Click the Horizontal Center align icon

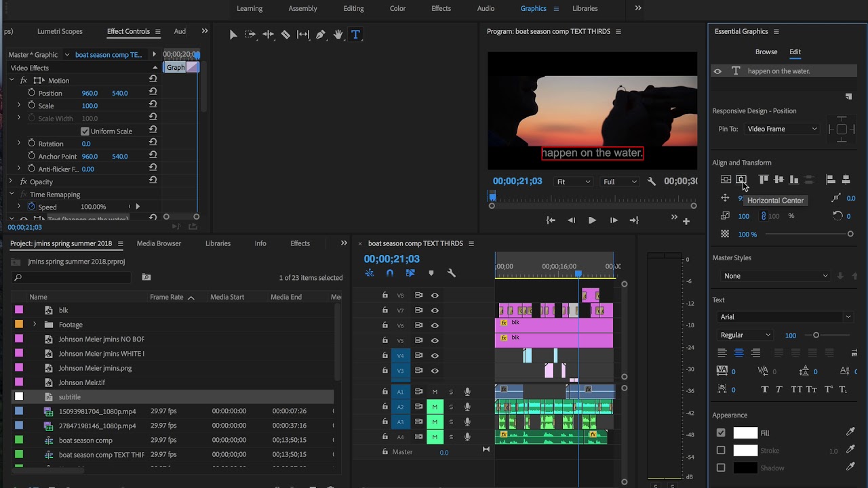(x=741, y=180)
